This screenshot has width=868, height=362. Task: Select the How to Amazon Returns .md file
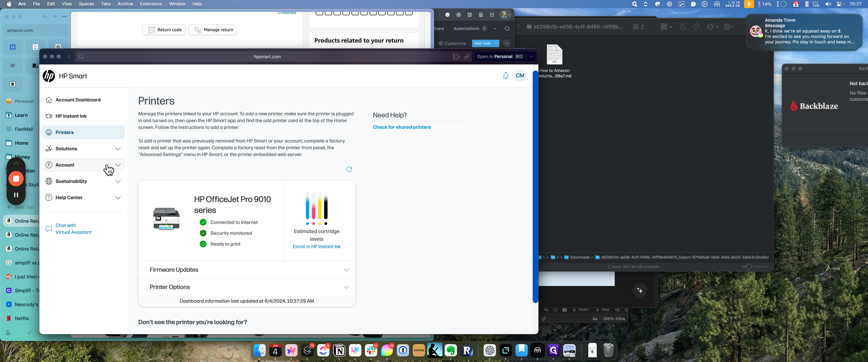pyautogui.click(x=554, y=61)
